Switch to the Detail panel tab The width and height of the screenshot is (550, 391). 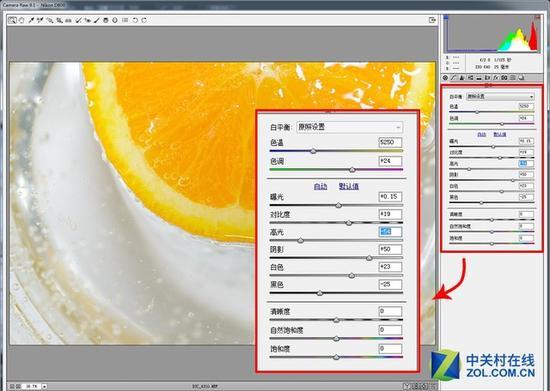tap(462, 77)
